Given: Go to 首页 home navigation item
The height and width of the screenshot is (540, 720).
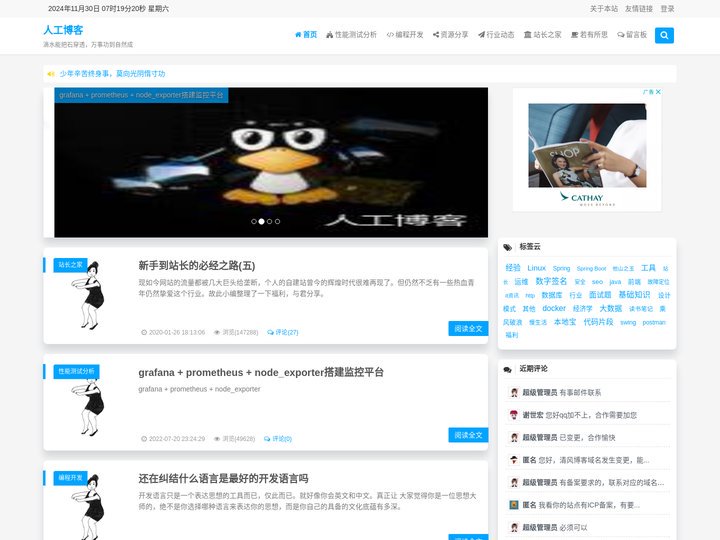Looking at the screenshot, I should tap(306, 35).
